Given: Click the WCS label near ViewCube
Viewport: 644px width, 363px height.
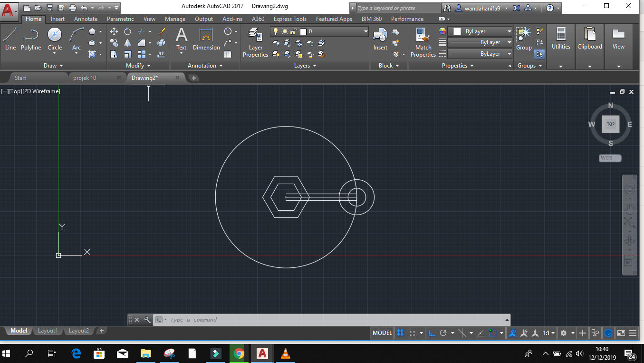Looking at the screenshot, I should pyautogui.click(x=610, y=158).
